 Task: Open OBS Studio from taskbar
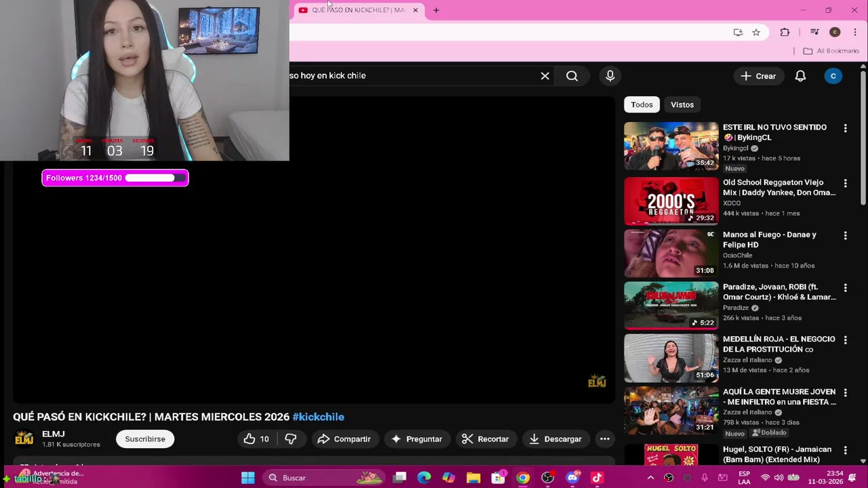[x=548, y=478]
